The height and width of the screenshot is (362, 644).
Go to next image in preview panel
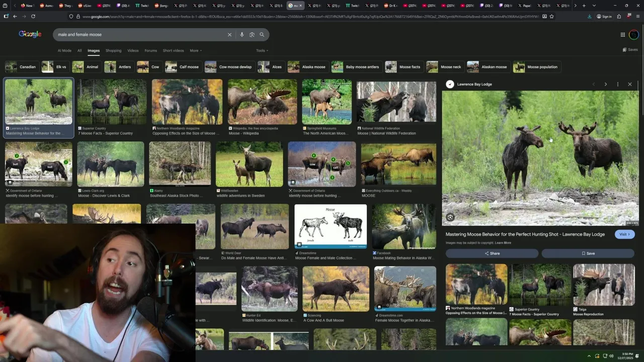(x=605, y=84)
